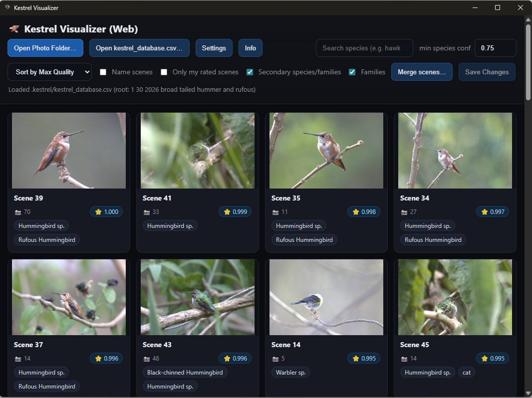Click the camera icon under Scene 14
Viewport: 532px width, 398px height.
pos(274,358)
